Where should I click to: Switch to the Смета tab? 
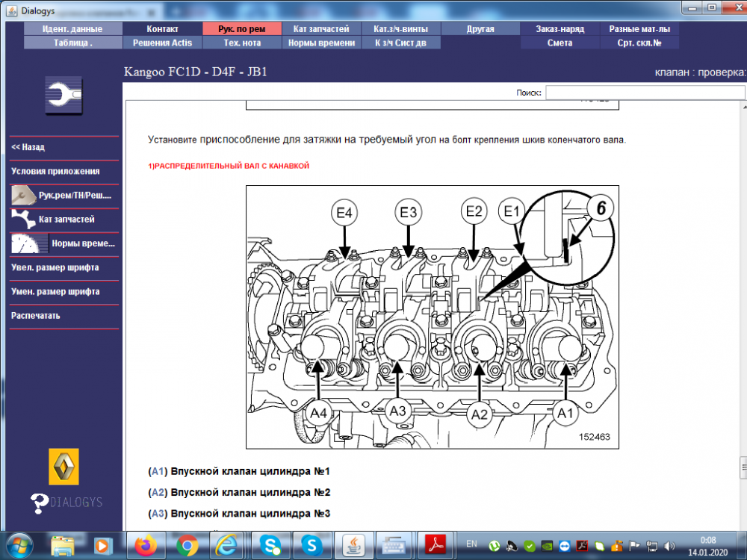[x=560, y=43]
